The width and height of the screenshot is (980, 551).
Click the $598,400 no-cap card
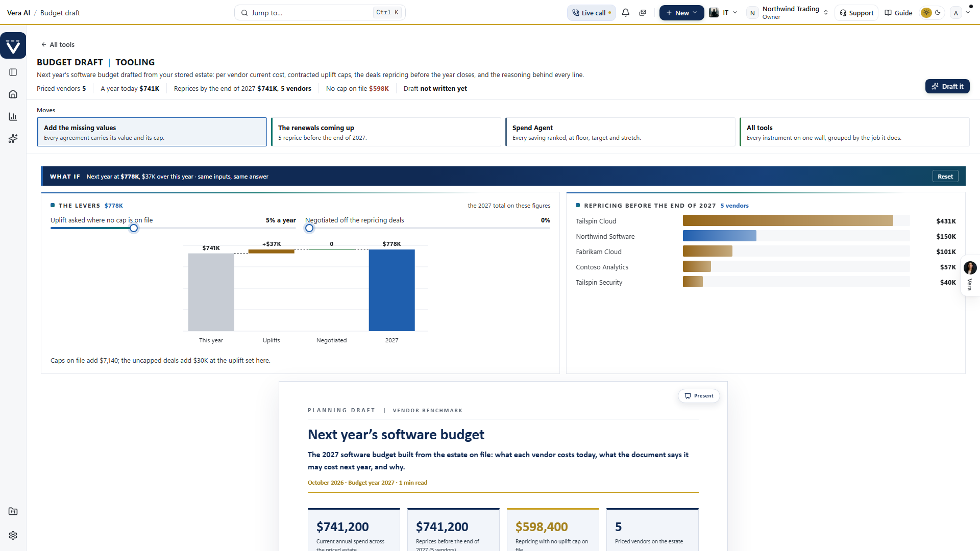pyautogui.click(x=553, y=530)
